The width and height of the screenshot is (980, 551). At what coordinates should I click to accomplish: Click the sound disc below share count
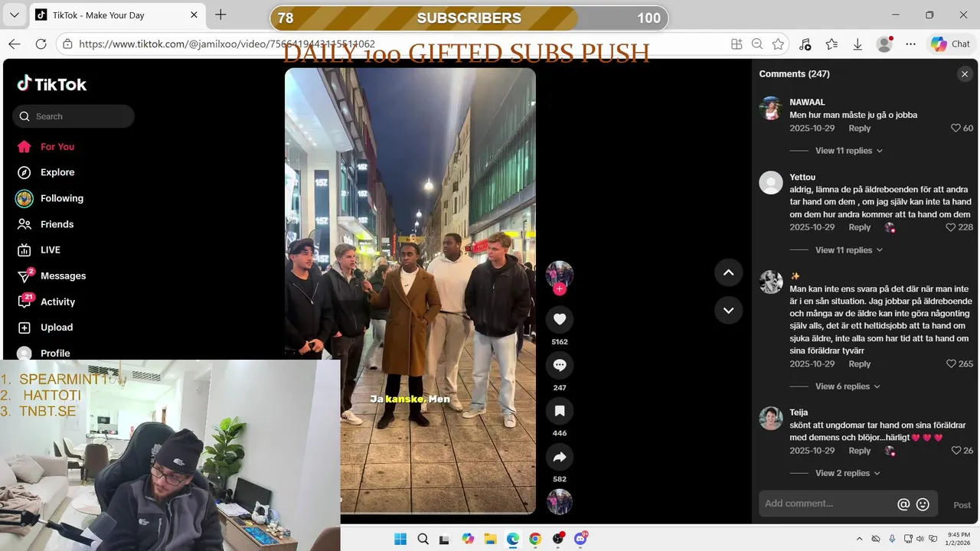pos(559,502)
